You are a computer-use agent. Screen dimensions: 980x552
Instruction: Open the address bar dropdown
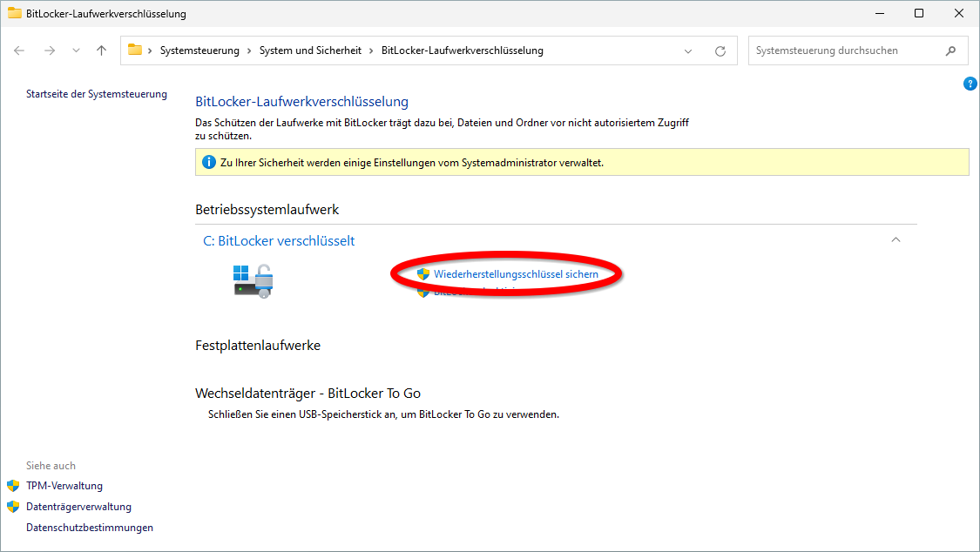click(x=688, y=50)
